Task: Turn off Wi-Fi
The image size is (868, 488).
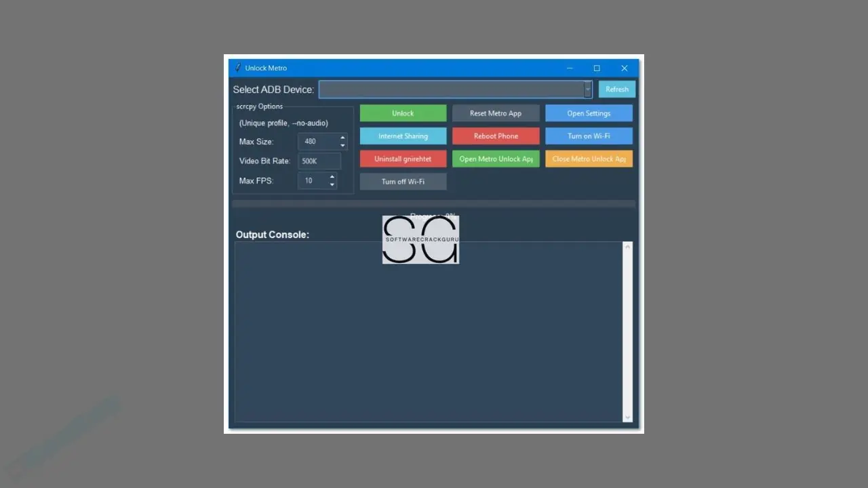Action: click(x=403, y=182)
